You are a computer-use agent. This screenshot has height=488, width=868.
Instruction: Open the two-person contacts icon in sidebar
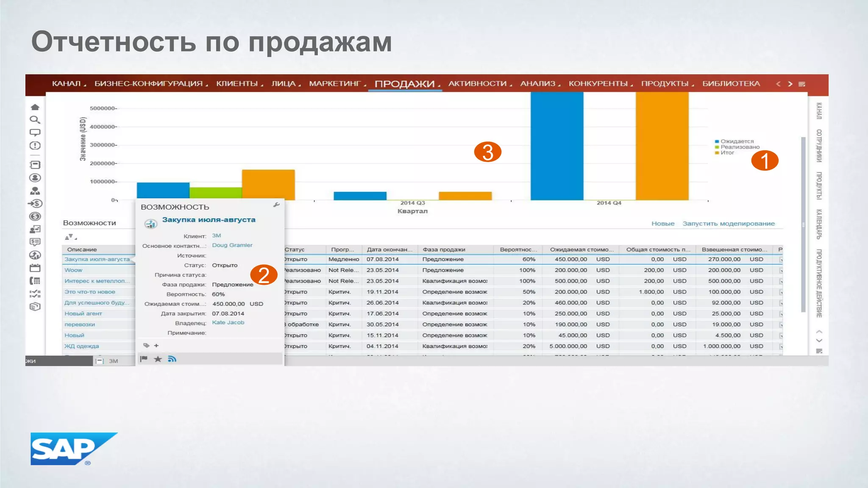point(35,191)
